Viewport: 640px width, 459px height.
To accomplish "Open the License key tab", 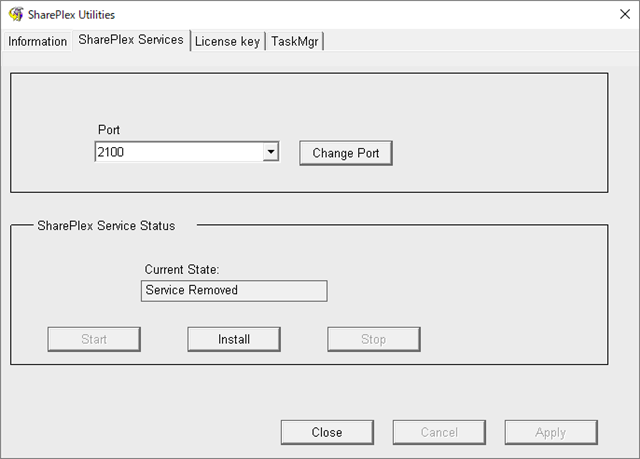I will 227,41.
